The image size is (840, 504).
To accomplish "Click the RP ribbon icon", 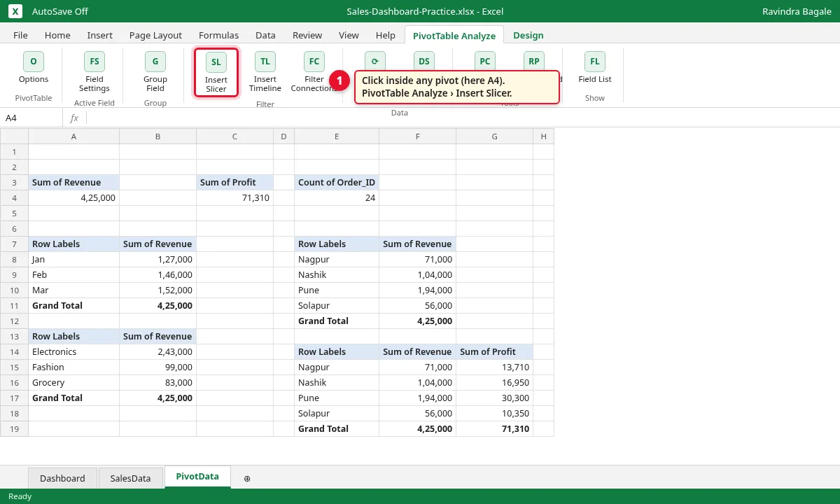I will pos(534,61).
